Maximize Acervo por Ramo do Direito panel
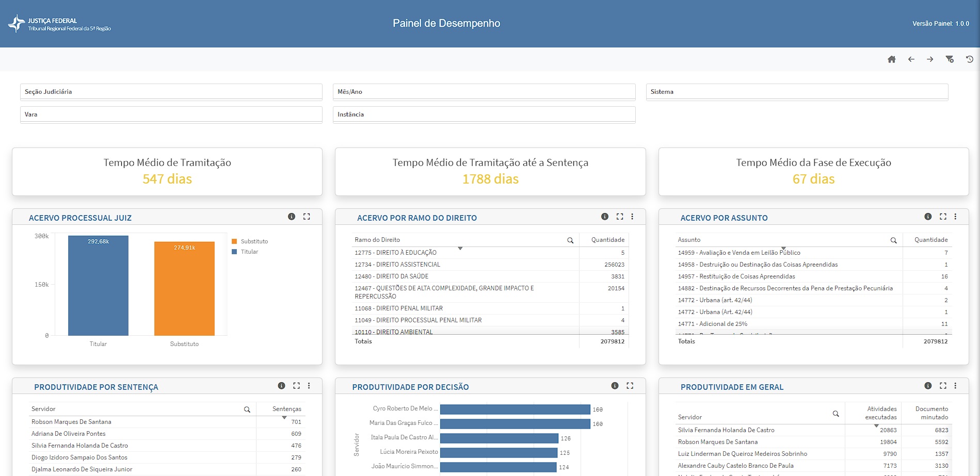 point(620,217)
